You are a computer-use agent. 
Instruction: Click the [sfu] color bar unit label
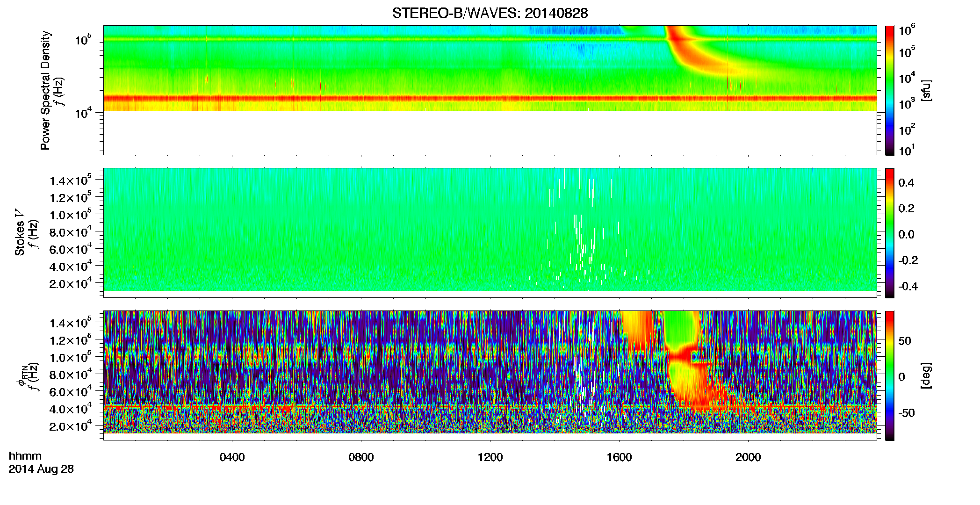pyautogui.click(x=926, y=91)
